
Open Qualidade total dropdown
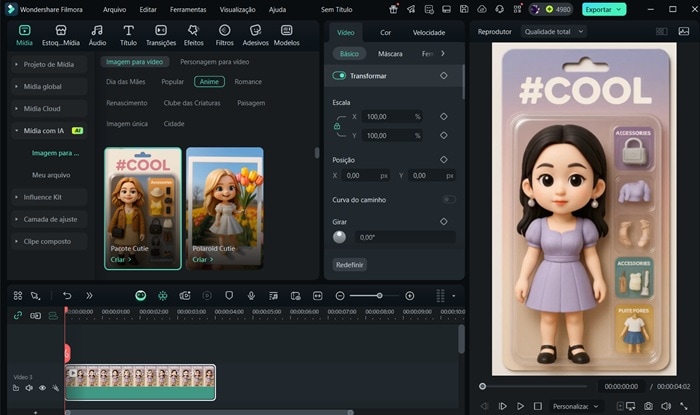553,32
